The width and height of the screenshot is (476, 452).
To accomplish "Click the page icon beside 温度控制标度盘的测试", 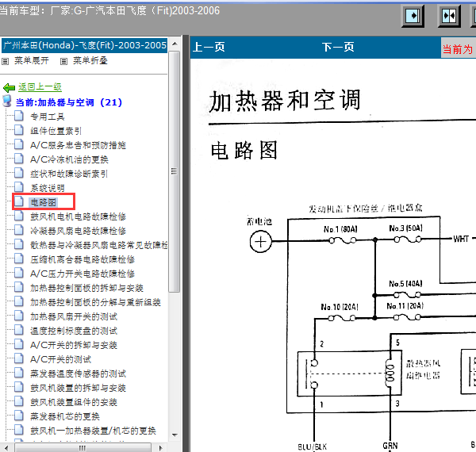I will (x=19, y=329).
